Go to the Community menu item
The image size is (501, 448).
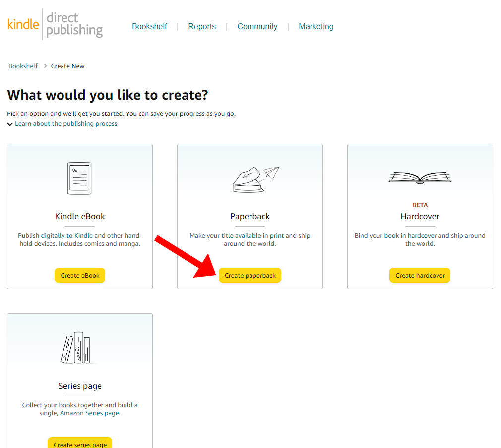257,26
